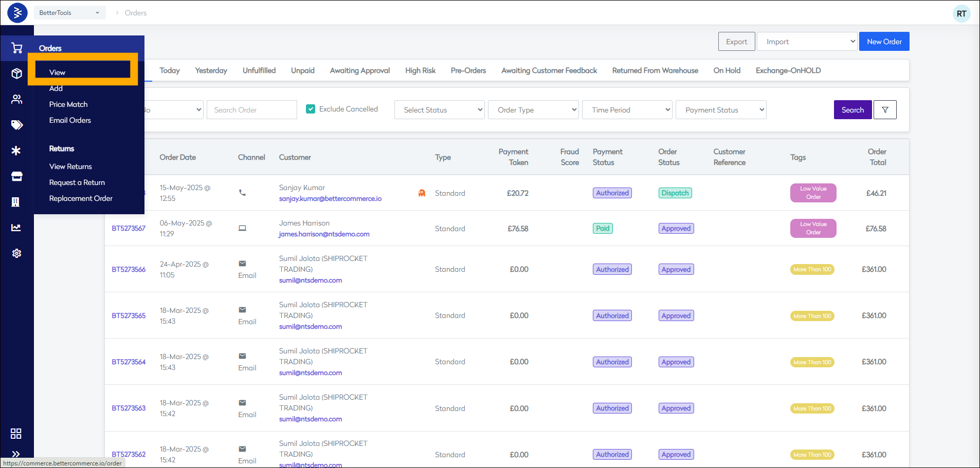The height and width of the screenshot is (468, 980).
Task: Expand the Order Type dropdown
Action: tap(533, 110)
